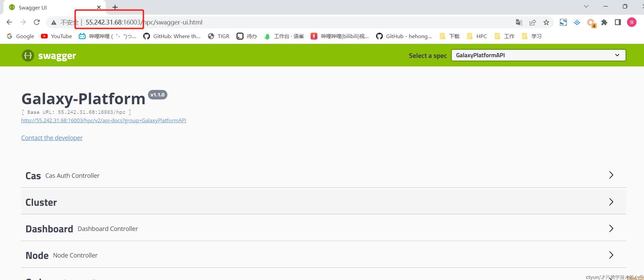This screenshot has width=644, height=280.
Task: Open the translate page icon
Action: 519,22
